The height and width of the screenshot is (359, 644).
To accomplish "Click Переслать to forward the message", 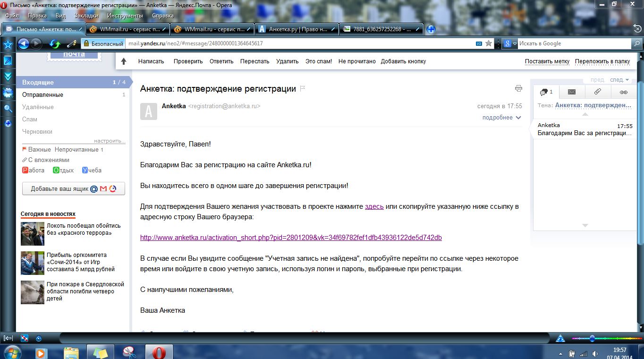I will [254, 61].
